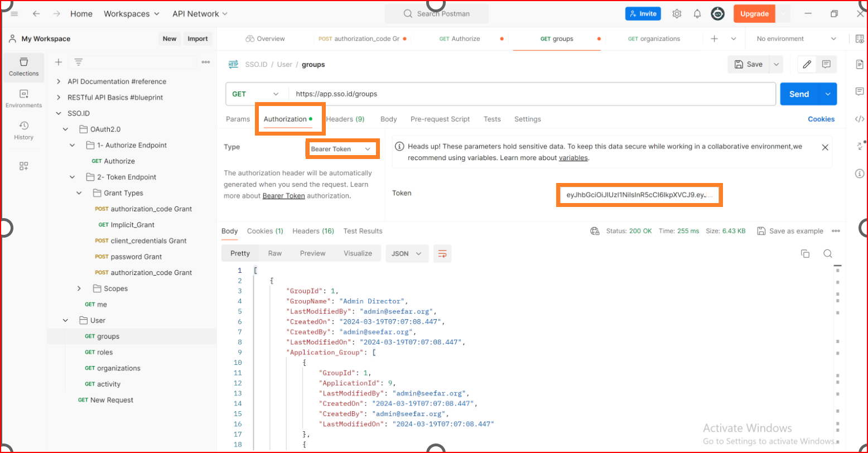Image resolution: width=868 pixels, height=453 pixels.
Task: Open the Workspaces dropdown
Action: [x=132, y=14]
